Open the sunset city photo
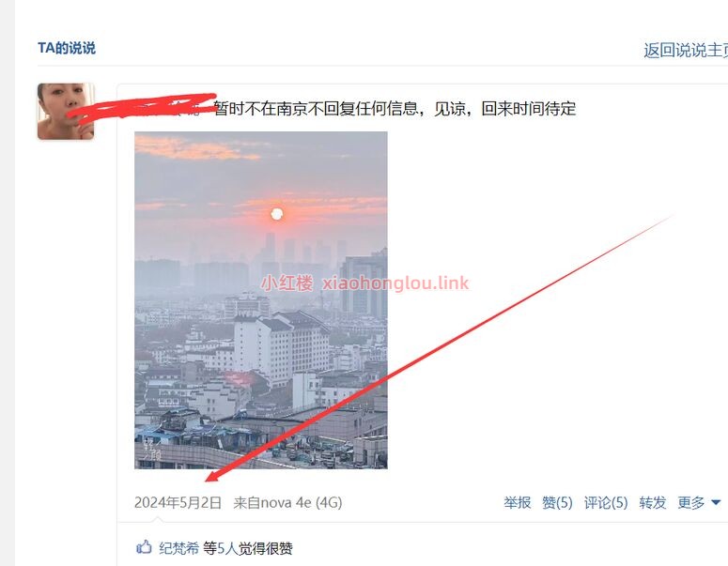Viewport: 728px width, 566px height. (x=261, y=300)
